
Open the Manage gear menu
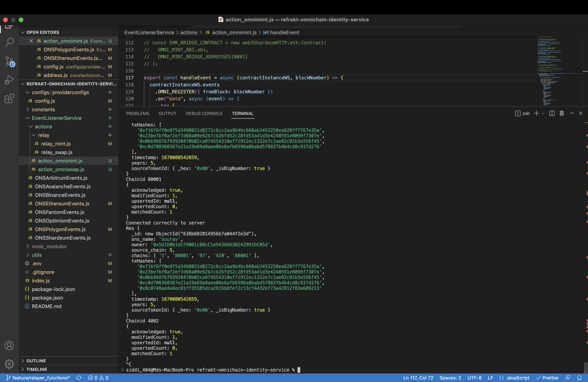point(9,364)
